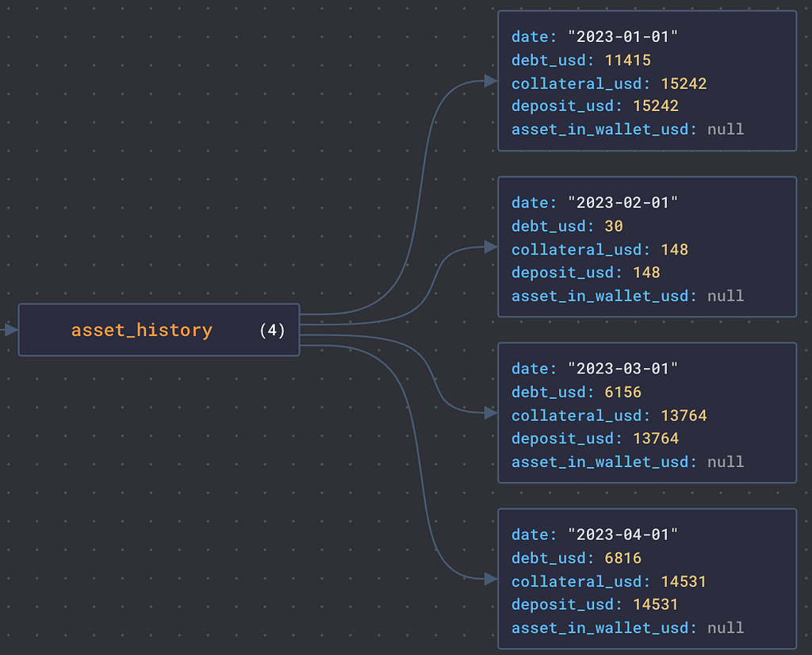
Task: Click collateral_usd value 148
Action: [674, 250]
